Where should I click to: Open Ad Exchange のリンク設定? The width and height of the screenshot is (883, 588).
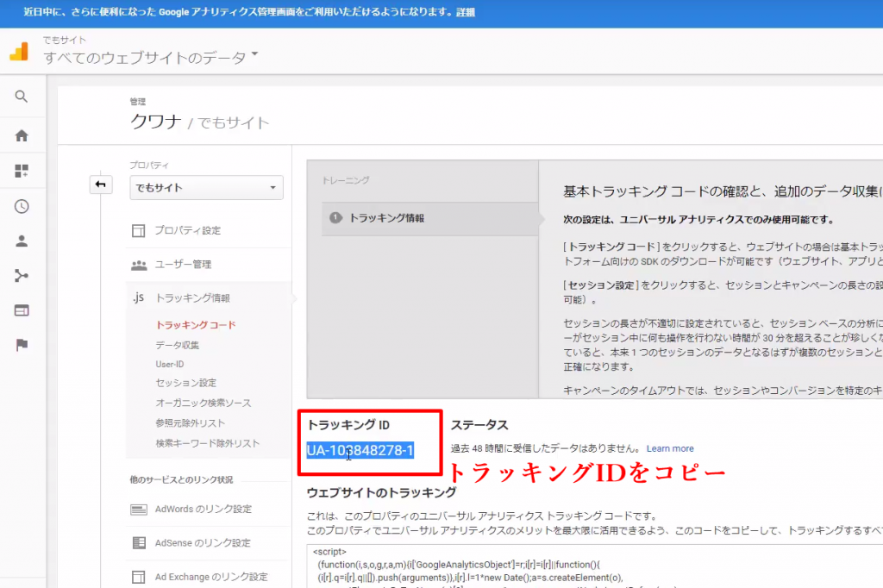tap(211, 577)
